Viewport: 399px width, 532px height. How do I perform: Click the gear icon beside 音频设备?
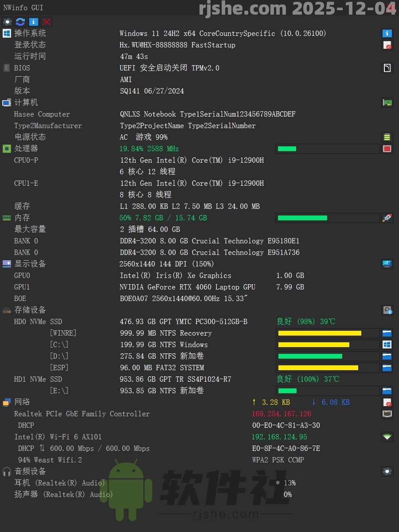[x=387, y=471]
